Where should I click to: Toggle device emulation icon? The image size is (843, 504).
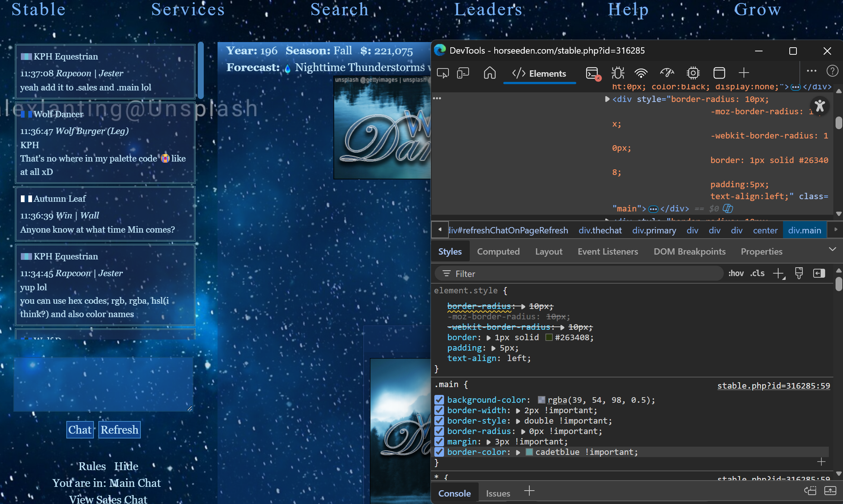[x=463, y=73]
